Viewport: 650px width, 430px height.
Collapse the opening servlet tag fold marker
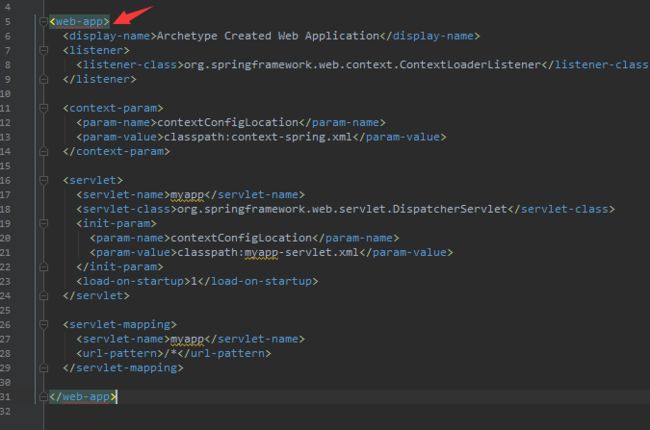(x=43, y=180)
